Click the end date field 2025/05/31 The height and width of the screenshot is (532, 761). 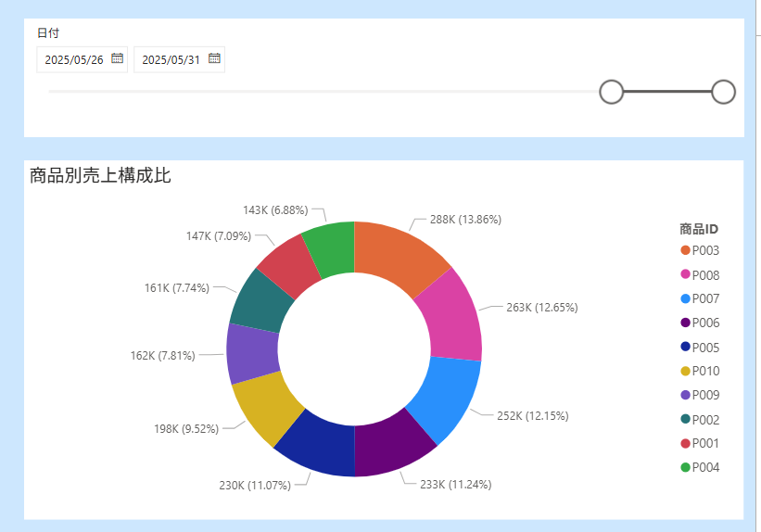click(179, 59)
